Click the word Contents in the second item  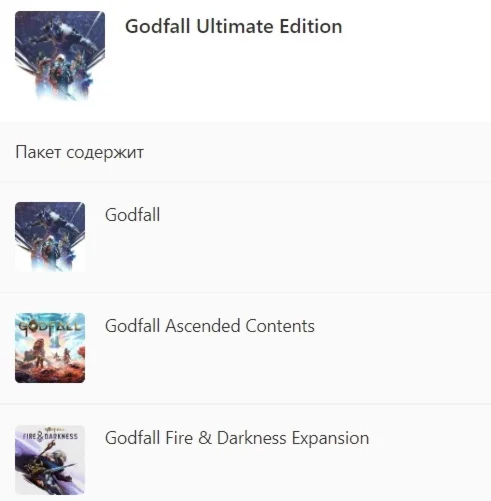280,326
